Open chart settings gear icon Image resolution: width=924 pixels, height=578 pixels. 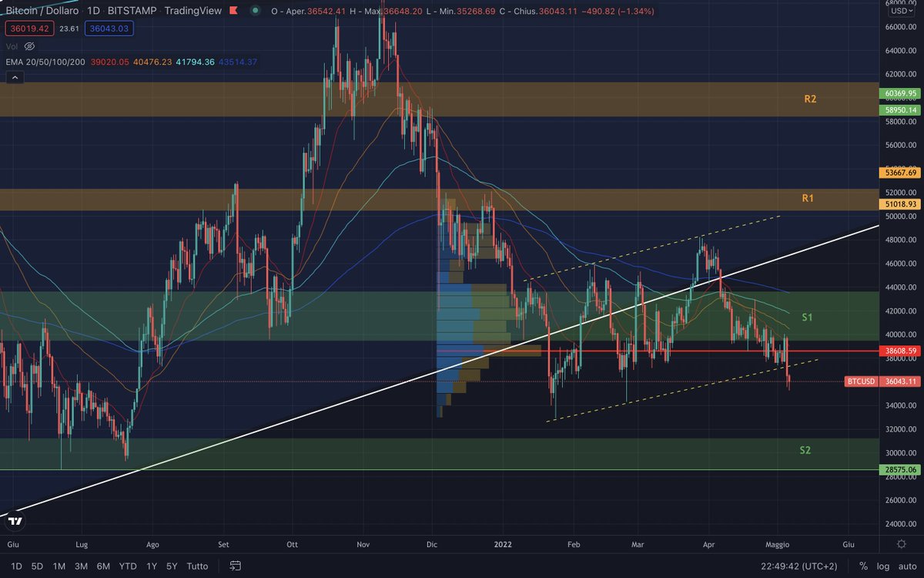point(901,544)
